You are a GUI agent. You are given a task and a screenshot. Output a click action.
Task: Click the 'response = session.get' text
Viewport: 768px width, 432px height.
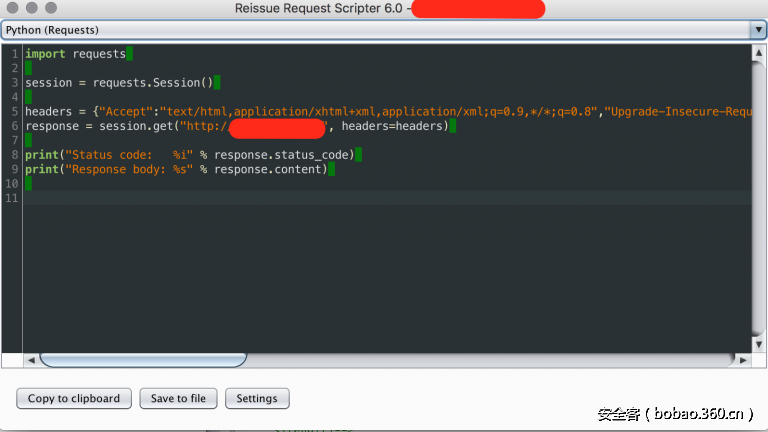[x=99, y=126]
